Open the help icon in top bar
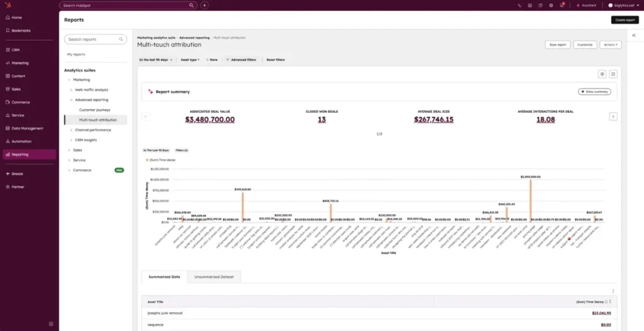 [x=540, y=5]
